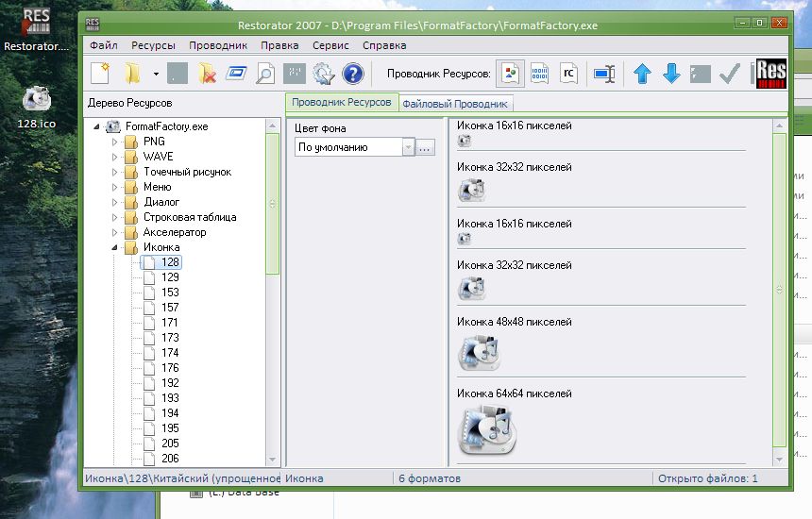This screenshot has height=519, width=812.
Task: Expand the PNG folder in resource tree
Action: (116, 142)
